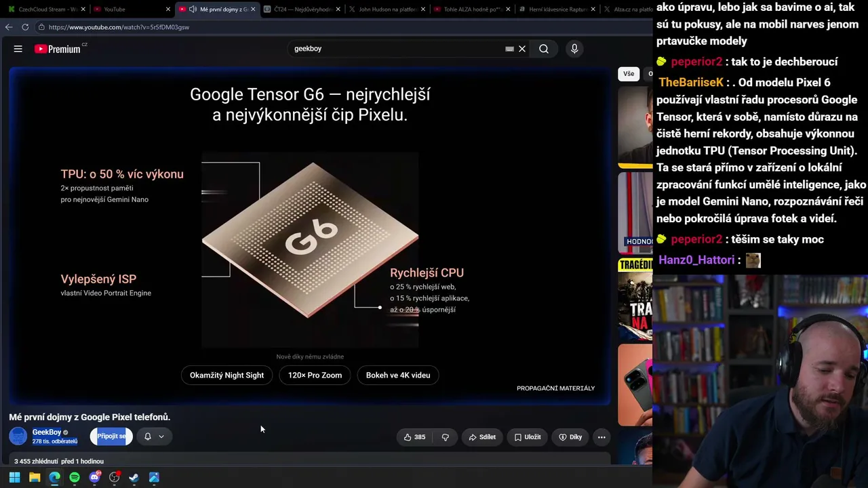Go back with browser back arrow
The height and width of the screenshot is (488, 868).
(9, 27)
